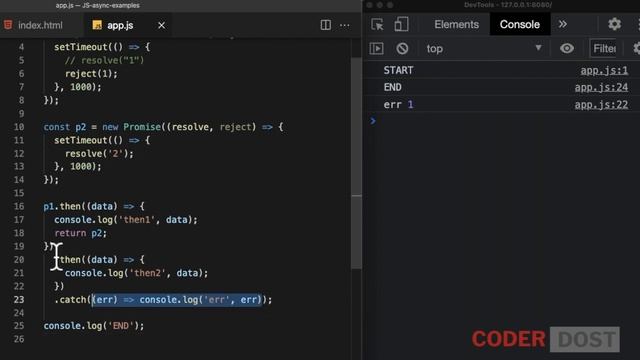Click line number 23 in the gutter
This screenshot has height=360, width=640.
pyautogui.click(x=19, y=300)
